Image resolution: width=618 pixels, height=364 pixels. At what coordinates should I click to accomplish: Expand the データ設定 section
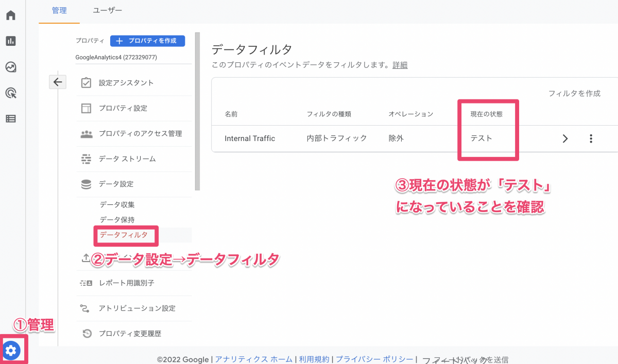point(115,184)
